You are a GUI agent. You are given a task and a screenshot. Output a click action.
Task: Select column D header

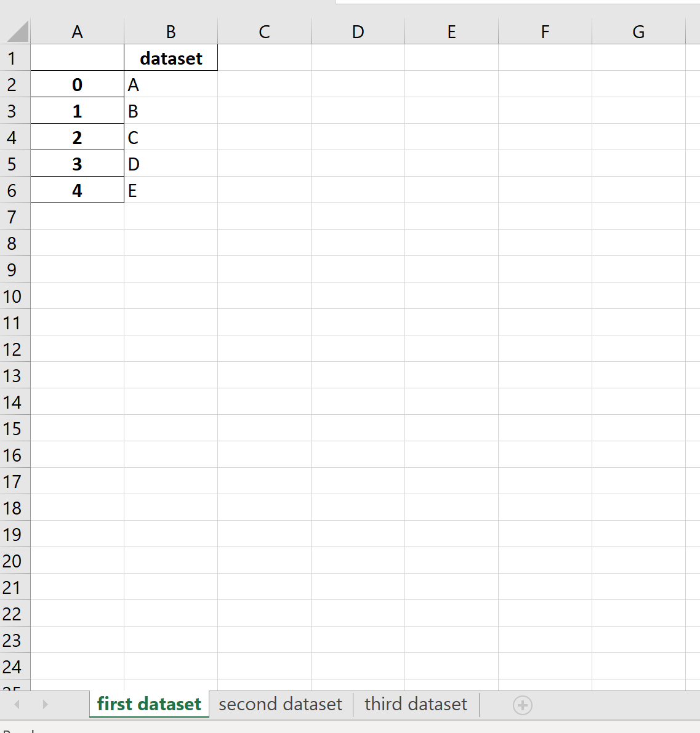click(358, 31)
